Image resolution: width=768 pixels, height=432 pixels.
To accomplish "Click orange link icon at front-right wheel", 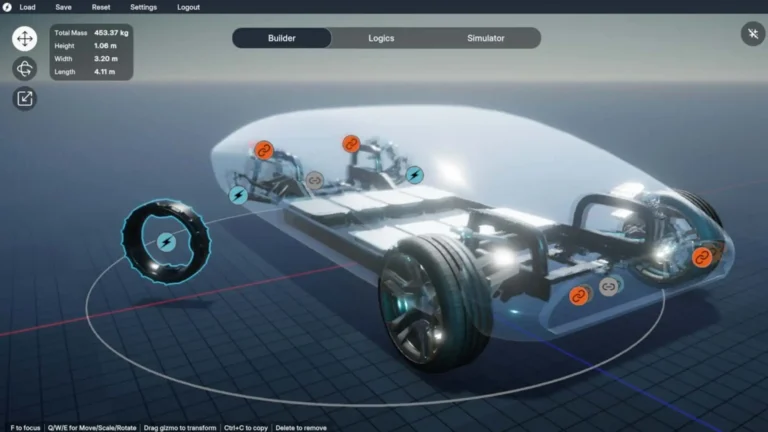I will click(x=702, y=257).
